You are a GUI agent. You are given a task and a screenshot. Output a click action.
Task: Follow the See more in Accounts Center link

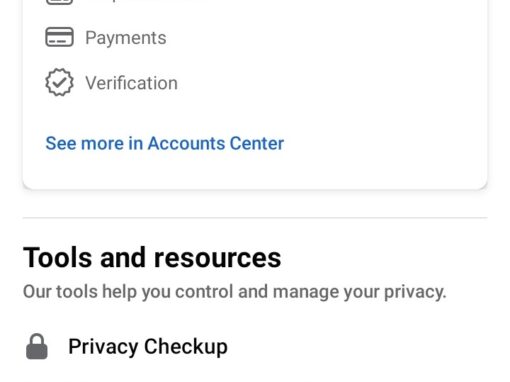click(x=165, y=143)
